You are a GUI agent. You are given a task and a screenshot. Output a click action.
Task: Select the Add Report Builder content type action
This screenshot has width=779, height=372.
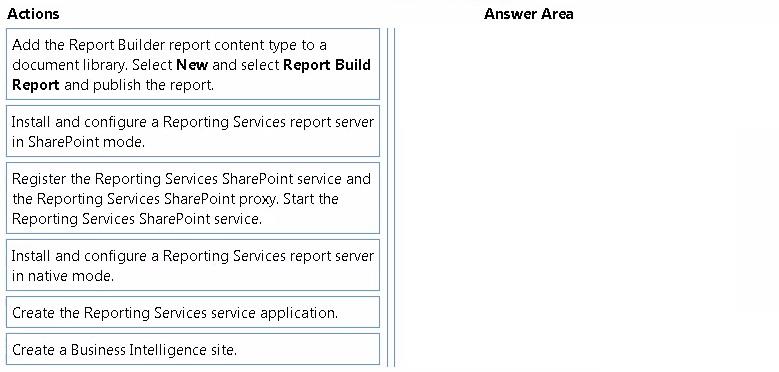193,64
